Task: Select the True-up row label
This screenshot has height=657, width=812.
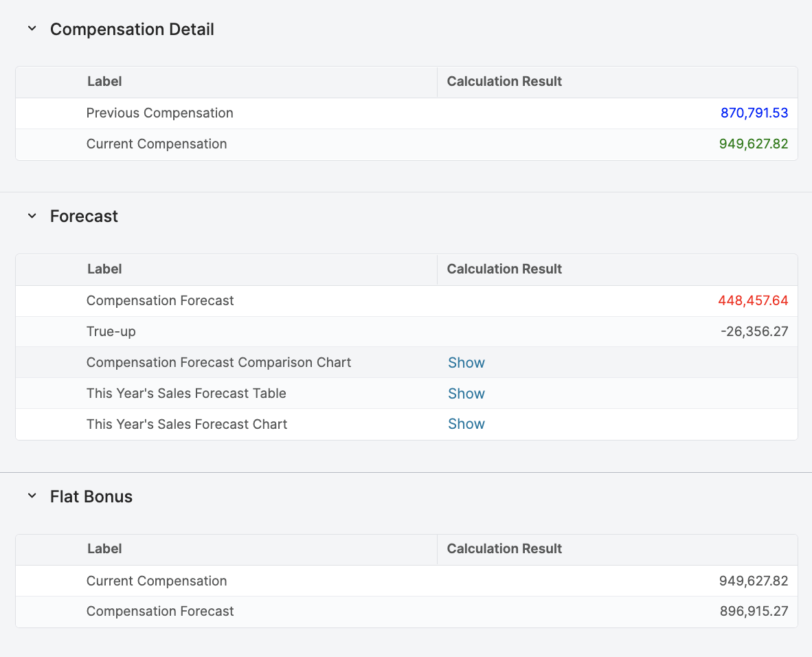Action: click(x=111, y=331)
